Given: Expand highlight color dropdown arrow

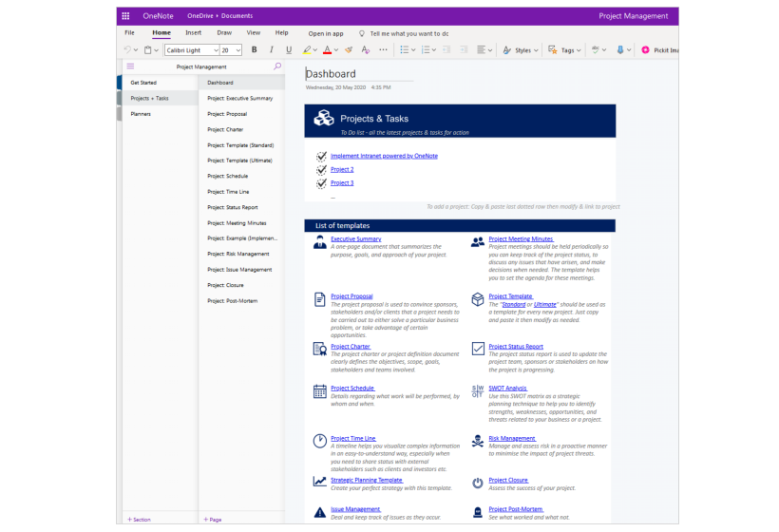Looking at the screenshot, I should 315,50.
